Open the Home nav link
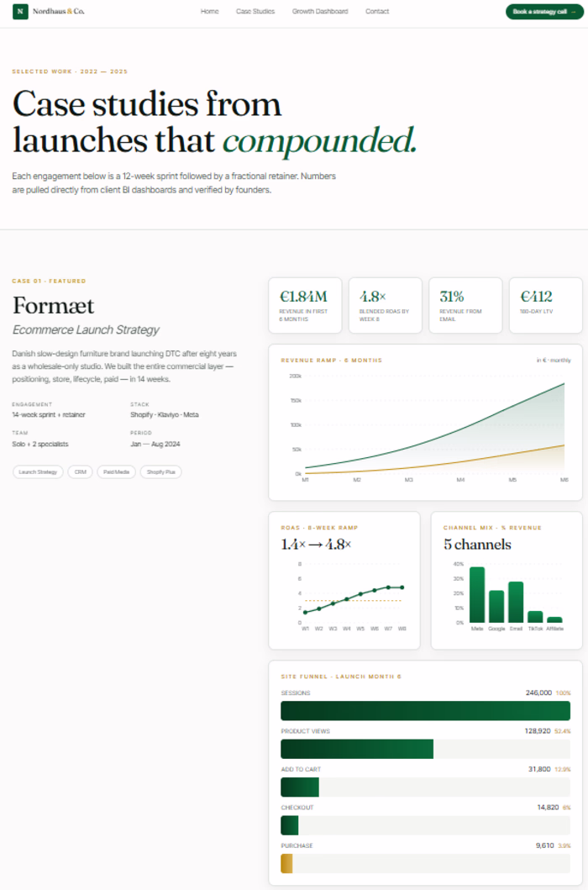 209,12
